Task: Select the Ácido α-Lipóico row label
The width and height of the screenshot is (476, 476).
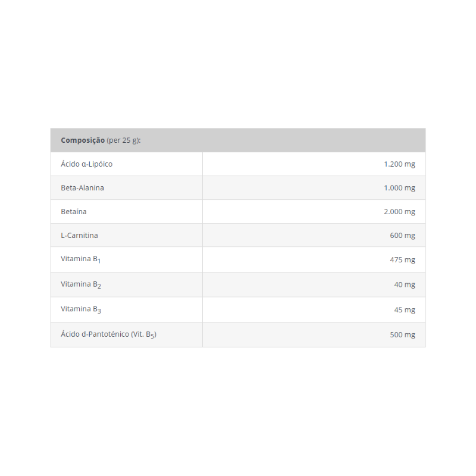Action: (86, 164)
